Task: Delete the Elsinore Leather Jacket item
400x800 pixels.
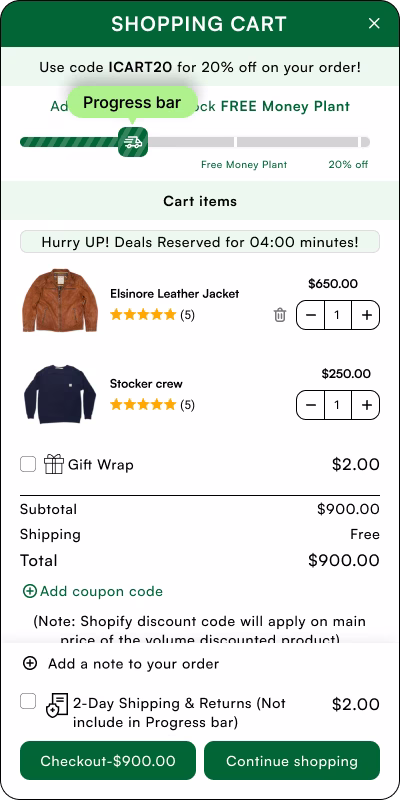Action: [280, 315]
